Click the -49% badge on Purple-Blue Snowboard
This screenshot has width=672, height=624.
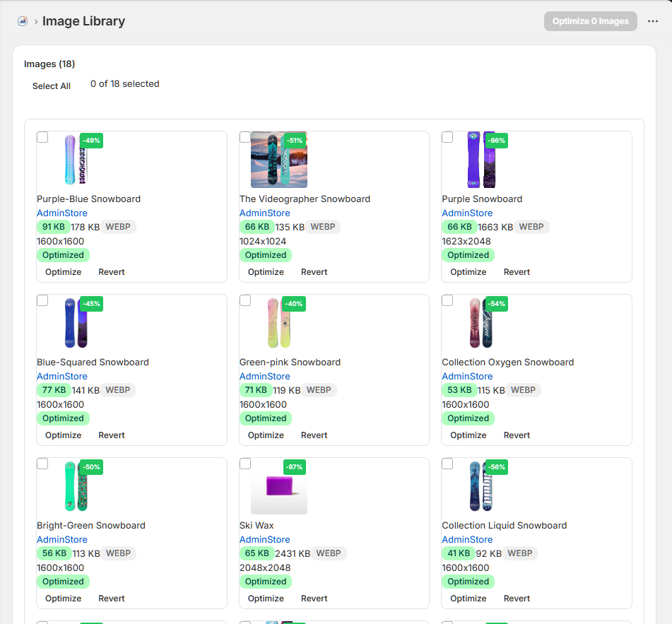coord(91,141)
